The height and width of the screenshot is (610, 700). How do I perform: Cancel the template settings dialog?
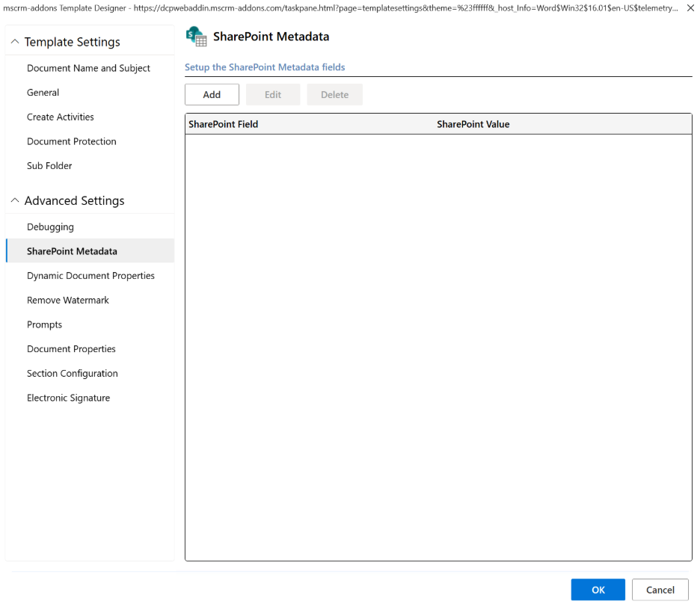[660, 590]
